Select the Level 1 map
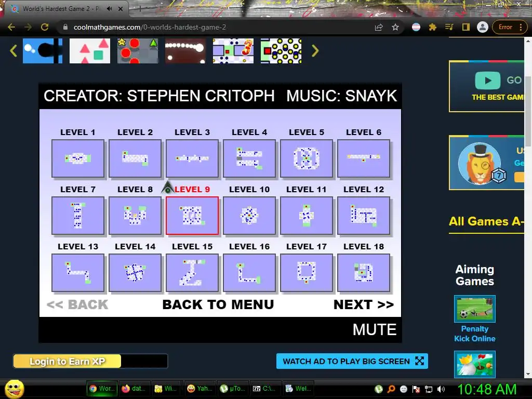 coord(78,158)
